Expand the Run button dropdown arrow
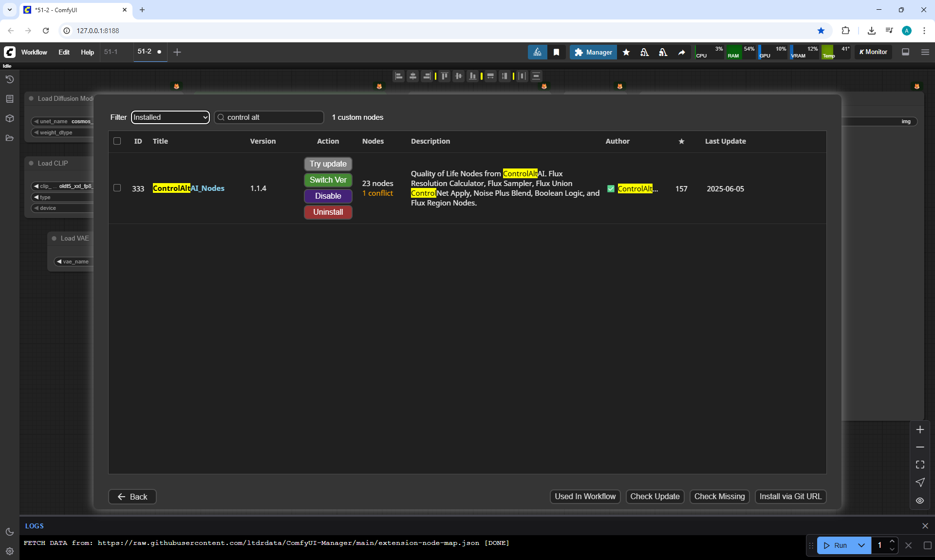The image size is (935, 560). (x=861, y=545)
